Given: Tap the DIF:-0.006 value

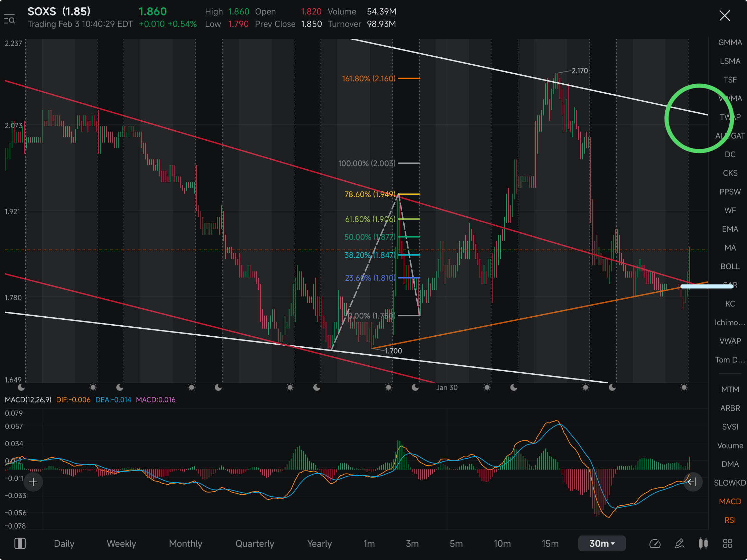Looking at the screenshot, I should (73, 400).
